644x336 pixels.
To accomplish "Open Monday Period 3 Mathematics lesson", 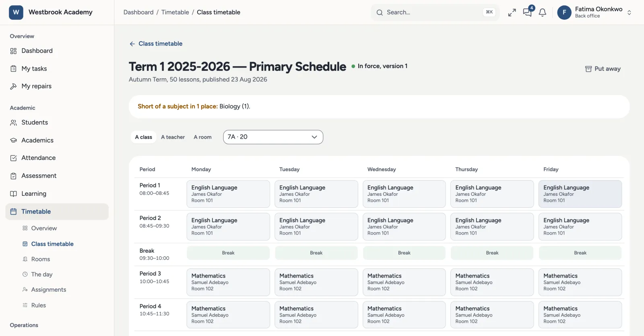I will 228,282.
